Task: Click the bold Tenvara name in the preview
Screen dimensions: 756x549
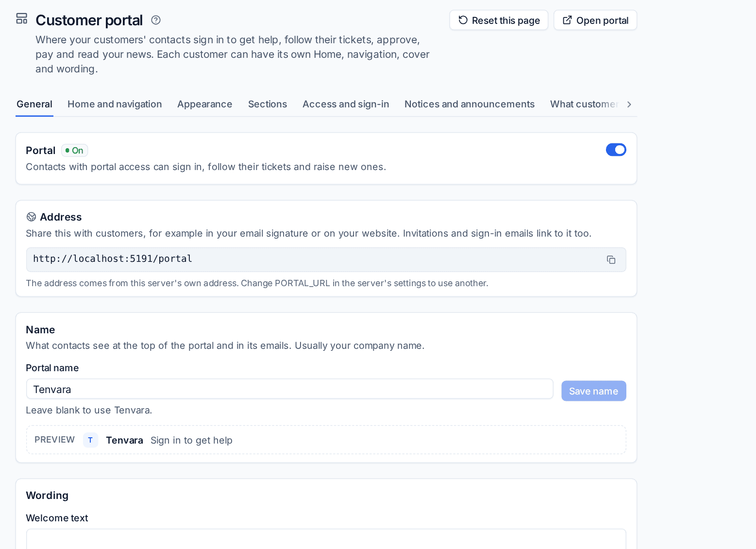Action: tap(124, 440)
